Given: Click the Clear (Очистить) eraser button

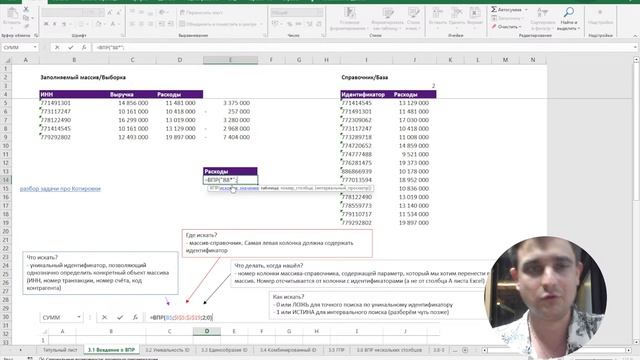Looking at the screenshot, I should [x=506, y=27].
